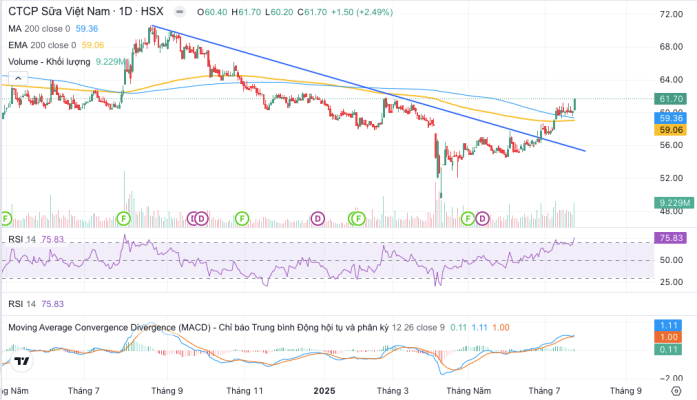Click the 56.00 price axis label
697x400 pixels.
pos(671,145)
